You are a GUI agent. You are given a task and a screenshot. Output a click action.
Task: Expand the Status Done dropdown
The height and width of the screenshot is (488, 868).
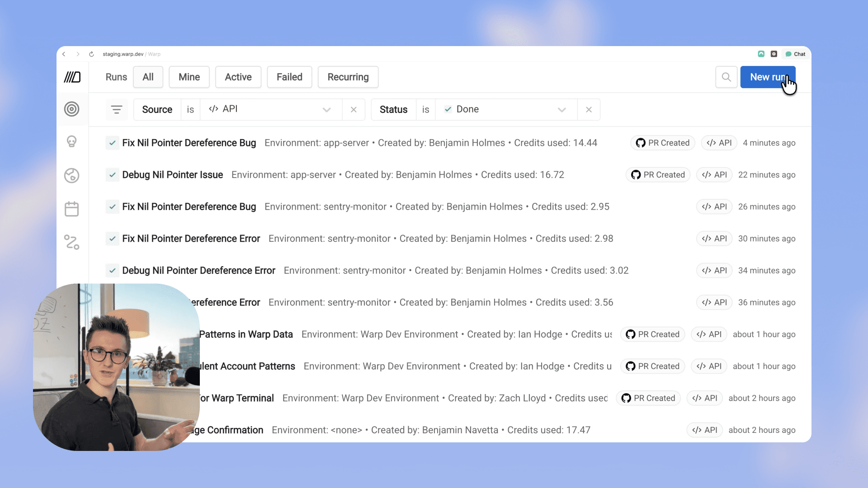tap(561, 110)
